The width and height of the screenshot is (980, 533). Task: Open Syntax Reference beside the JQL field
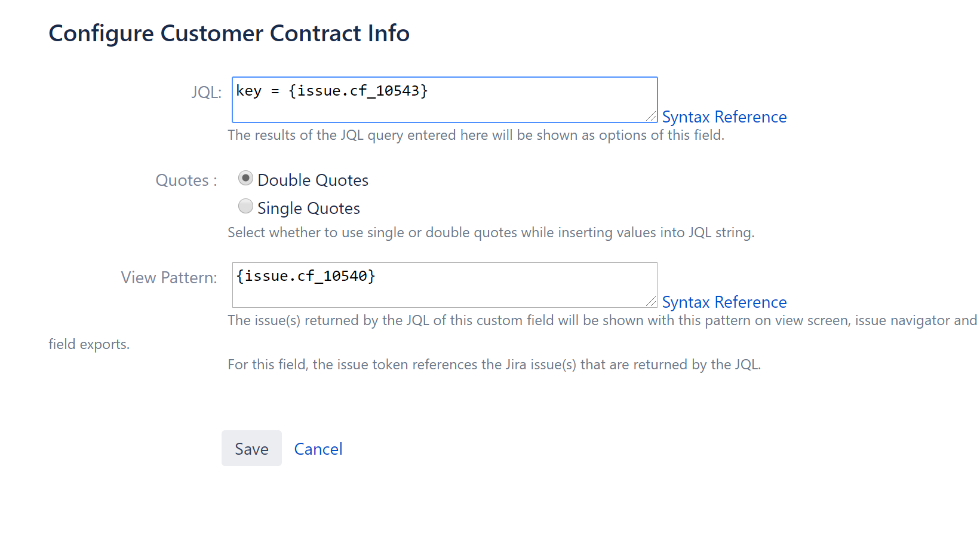(x=724, y=117)
